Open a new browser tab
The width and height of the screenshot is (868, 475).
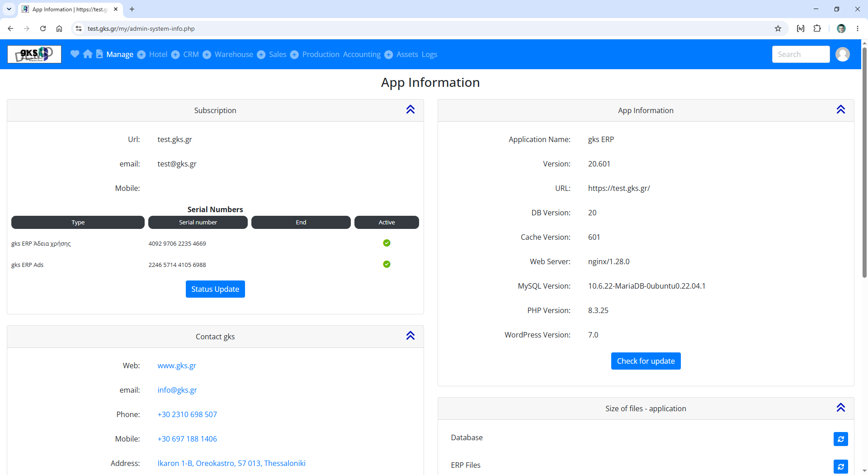click(x=132, y=9)
